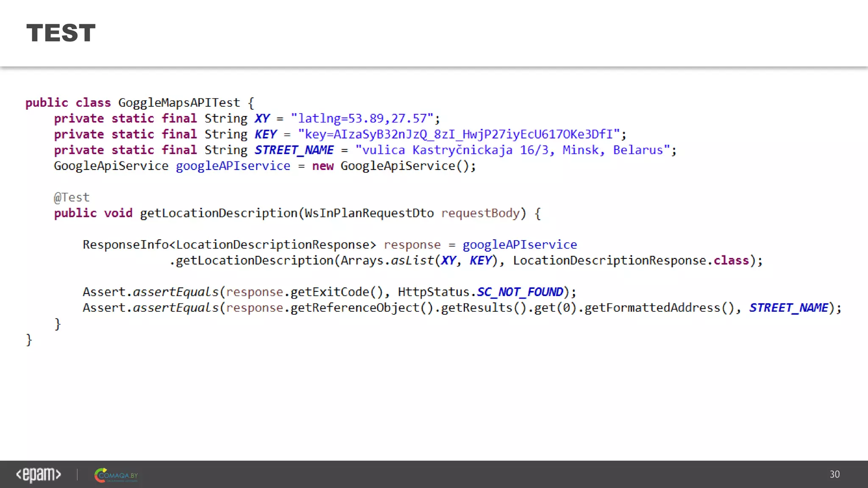Click the getLocationDescription method signature name
This screenshot has height=488, width=868.
(219, 213)
